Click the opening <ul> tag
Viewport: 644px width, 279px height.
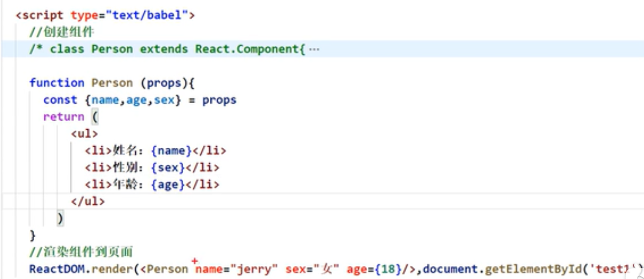coord(85,134)
